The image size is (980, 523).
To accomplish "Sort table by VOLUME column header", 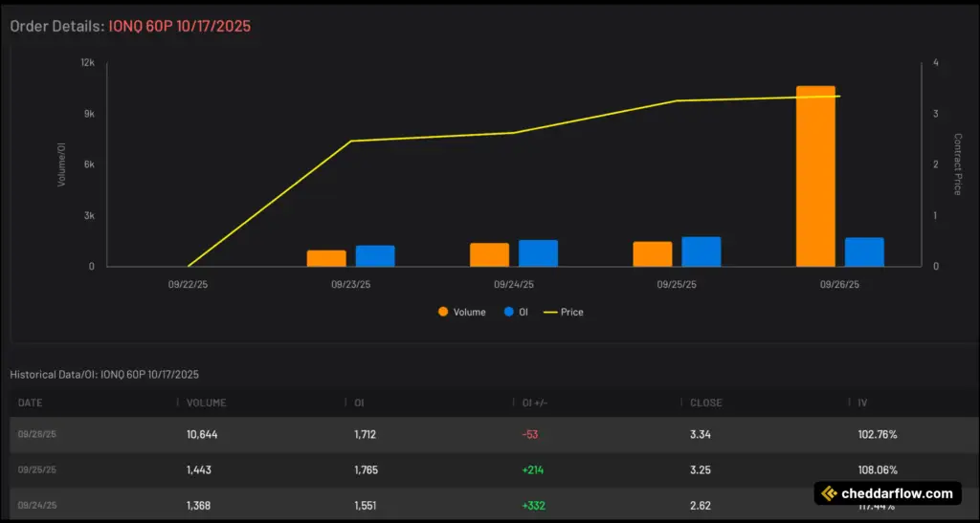I will [207, 403].
